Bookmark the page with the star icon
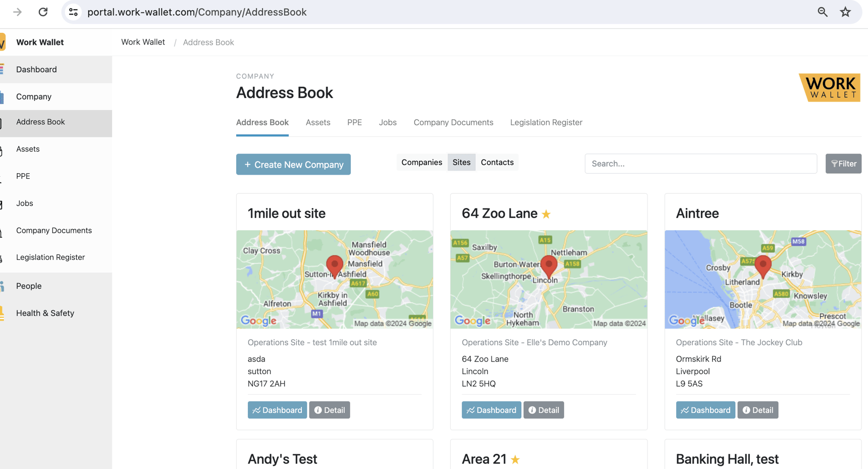The width and height of the screenshot is (868, 469). tap(845, 12)
